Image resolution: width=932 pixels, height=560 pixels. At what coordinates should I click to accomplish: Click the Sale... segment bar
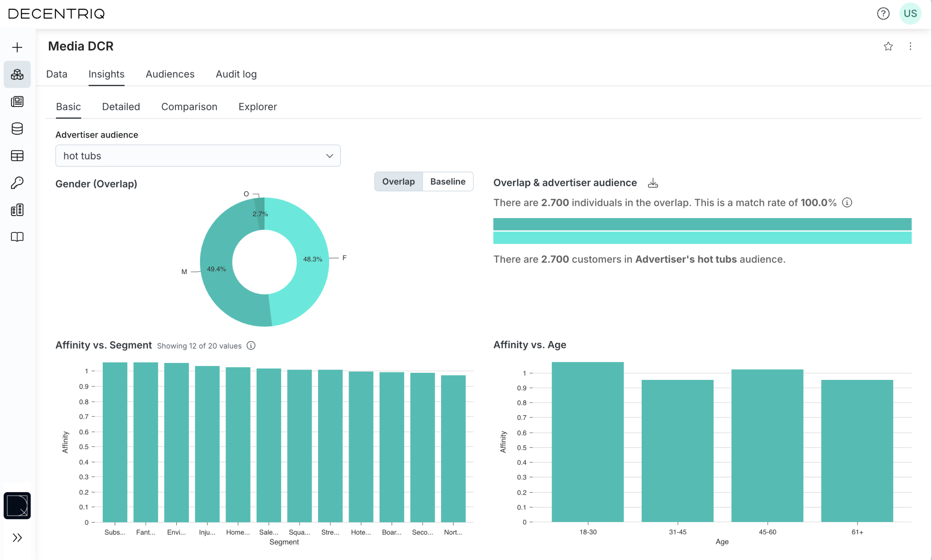pos(269,445)
